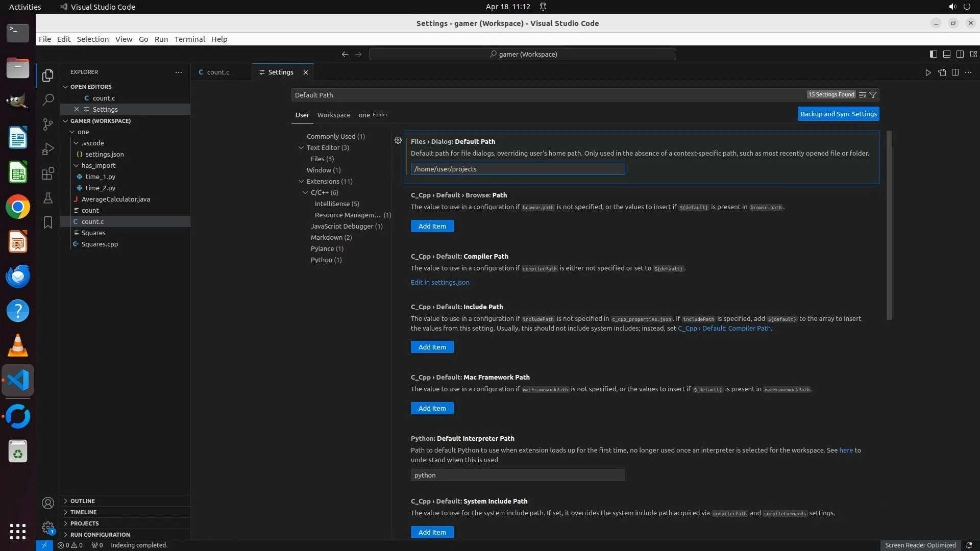Viewport: 980px width, 551px height.
Task: Collapse the Extensions settings group
Action: [301, 181]
